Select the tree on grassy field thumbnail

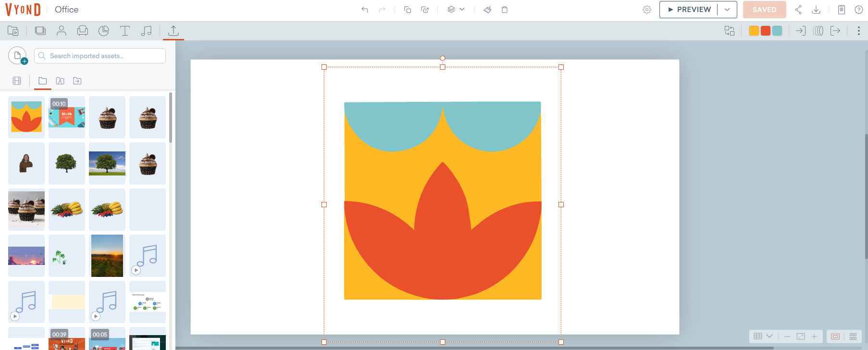[x=107, y=163]
